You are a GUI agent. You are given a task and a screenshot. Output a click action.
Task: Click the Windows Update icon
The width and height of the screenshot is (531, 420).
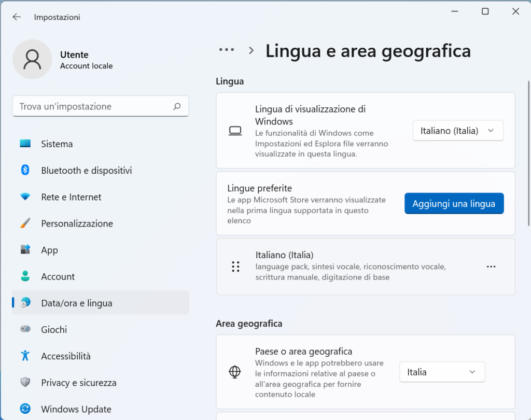click(x=25, y=409)
